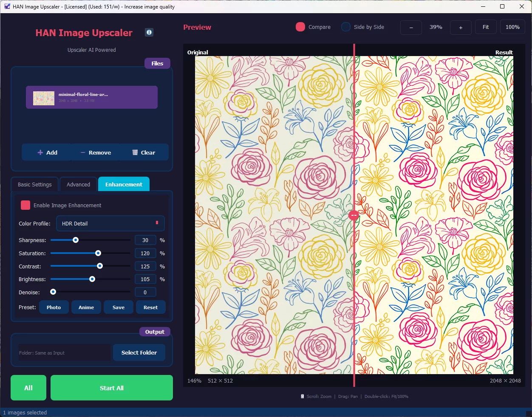
Task: Select the Side by Side view option
Action: coord(346,27)
